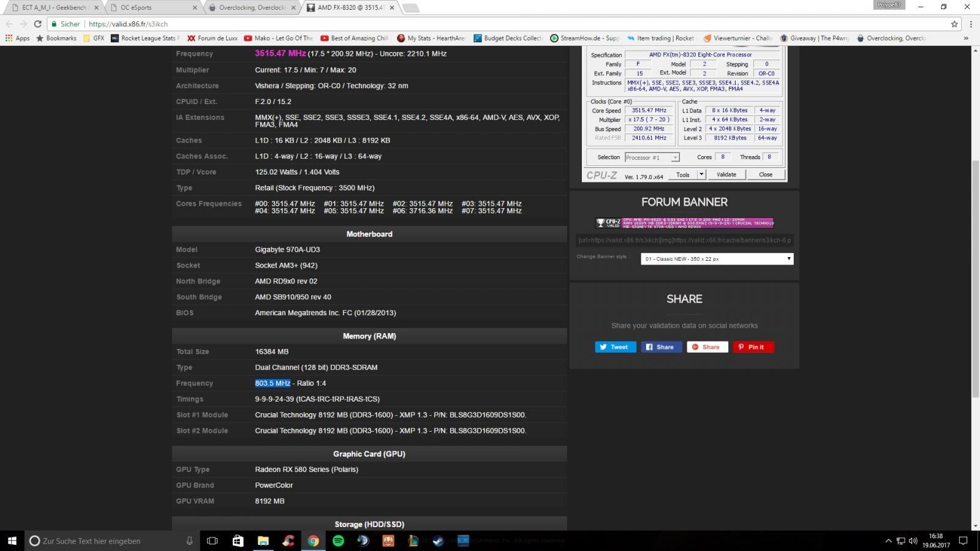Switch to the ECT A_M_I Geekbench tab

point(55,8)
